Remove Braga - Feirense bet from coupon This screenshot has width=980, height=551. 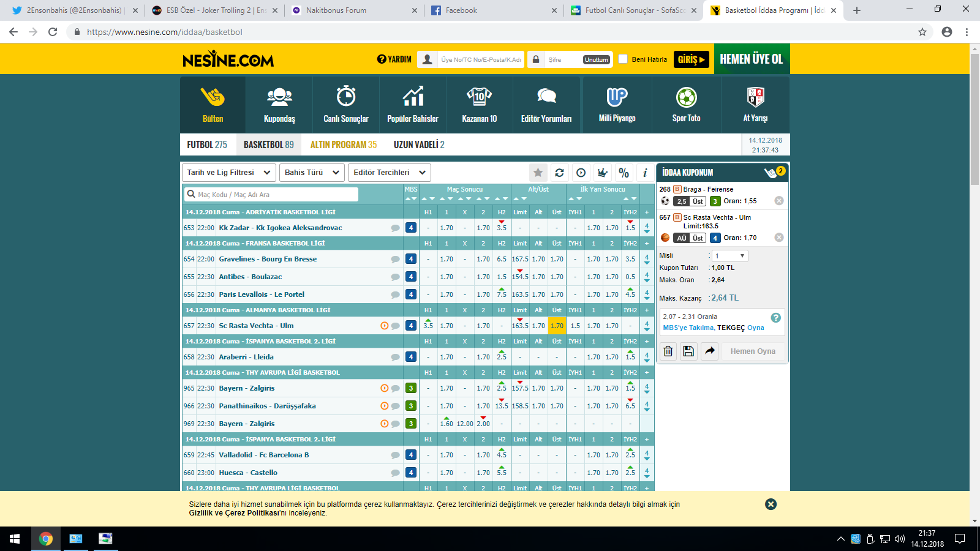tap(779, 201)
